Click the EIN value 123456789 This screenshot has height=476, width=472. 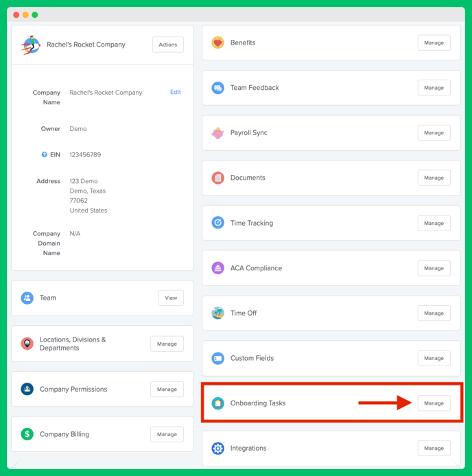85,154
